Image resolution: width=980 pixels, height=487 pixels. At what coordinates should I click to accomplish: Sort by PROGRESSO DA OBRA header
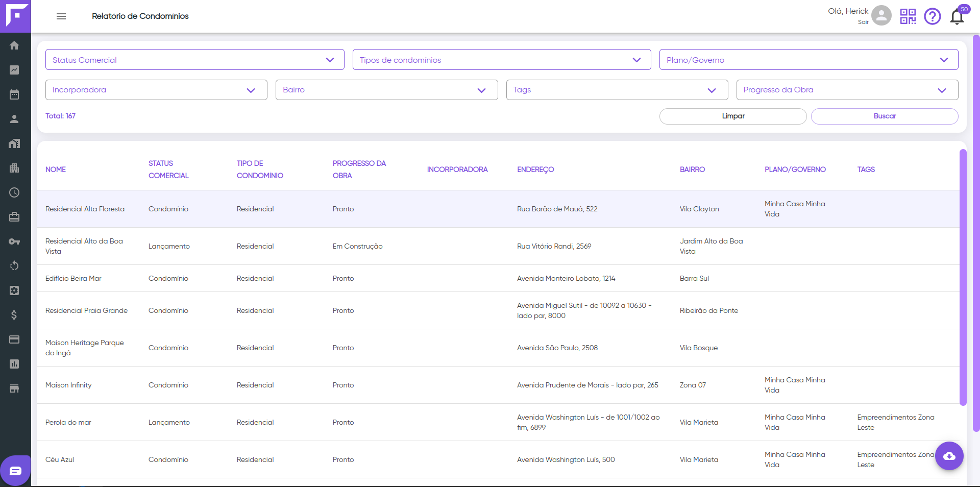point(359,169)
